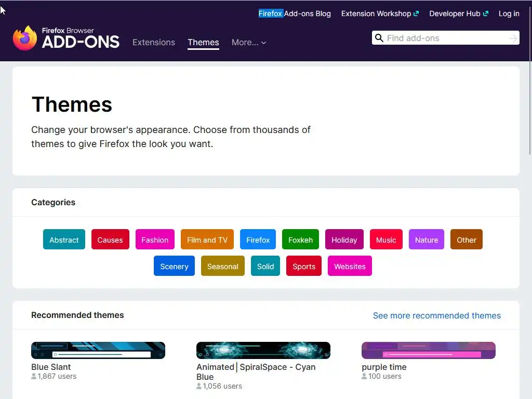Click Log in link

(509, 14)
